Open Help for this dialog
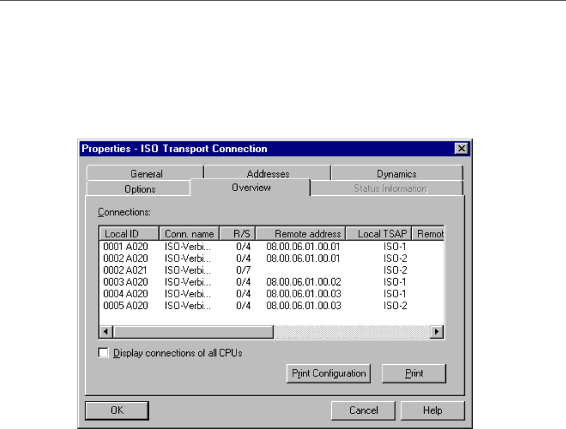The image size is (566, 429). 432,410
